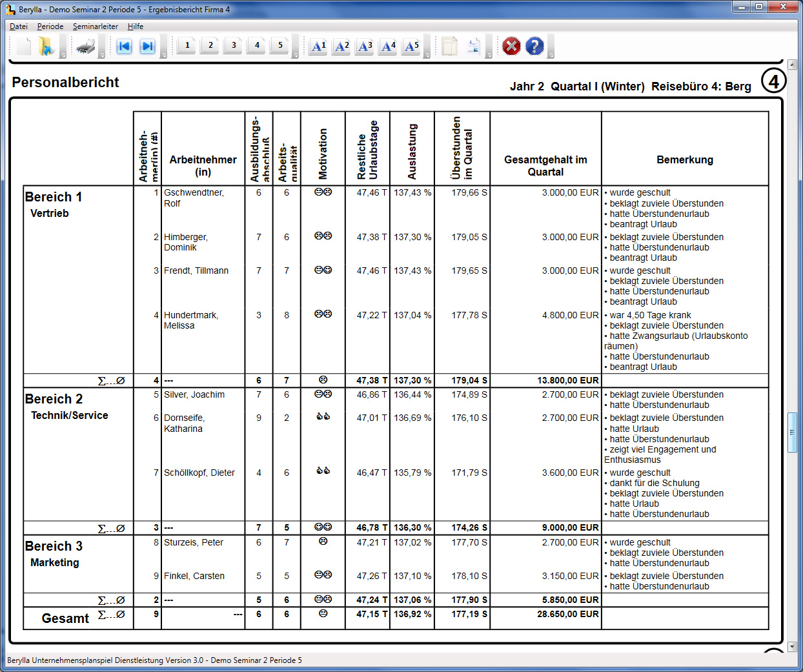The height and width of the screenshot is (672, 803).
Task: Open the Hilfe menu
Action: pyautogui.click(x=136, y=26)
